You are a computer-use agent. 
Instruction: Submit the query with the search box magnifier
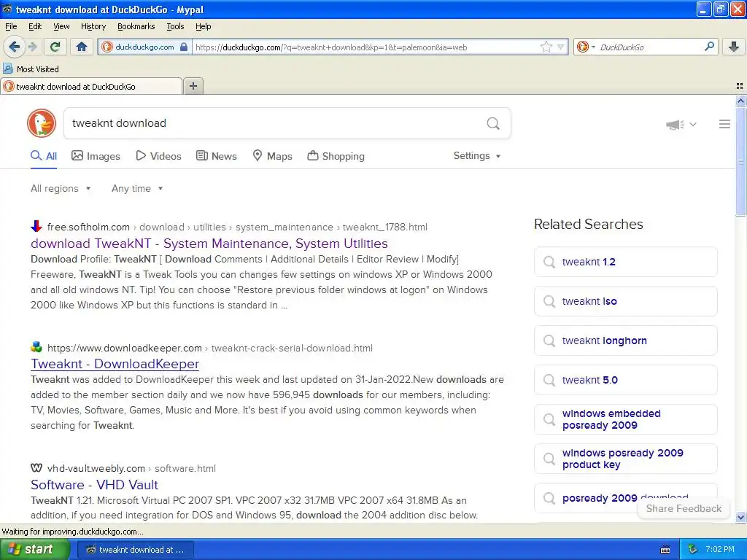pos(493,124)
